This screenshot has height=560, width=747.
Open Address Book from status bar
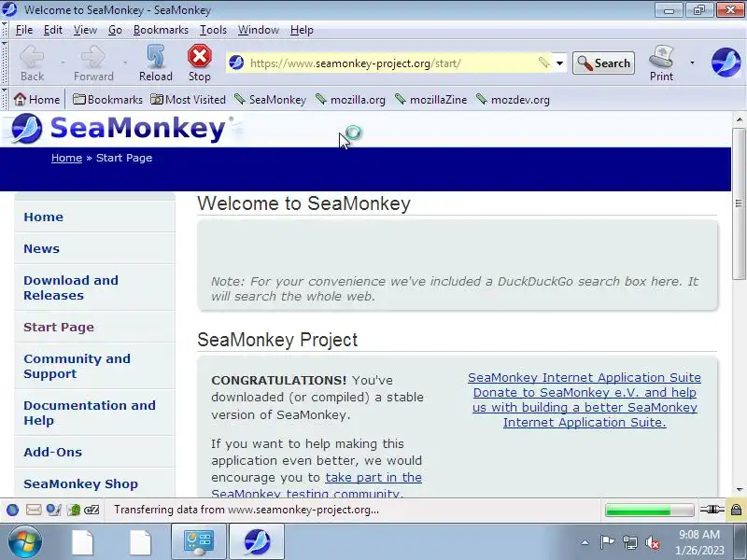tap(74, 510)
